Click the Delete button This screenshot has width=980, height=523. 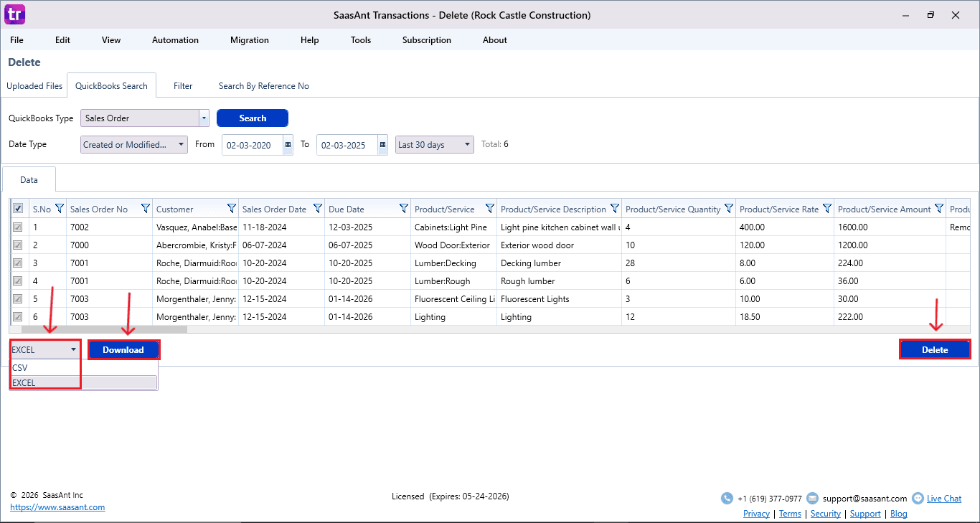pyautogui.click(x=934, y=350)
